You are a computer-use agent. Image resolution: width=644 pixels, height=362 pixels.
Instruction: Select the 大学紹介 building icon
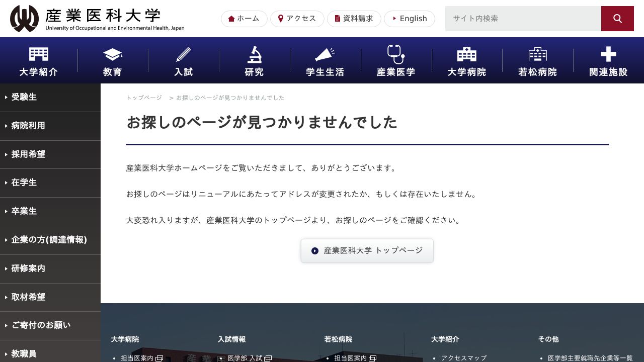click(38, 54)
